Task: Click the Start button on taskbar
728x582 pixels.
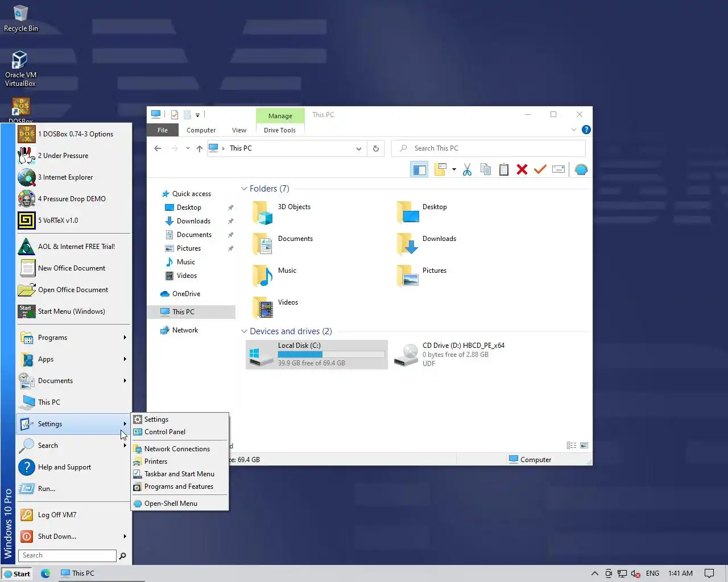Action: 17,573
